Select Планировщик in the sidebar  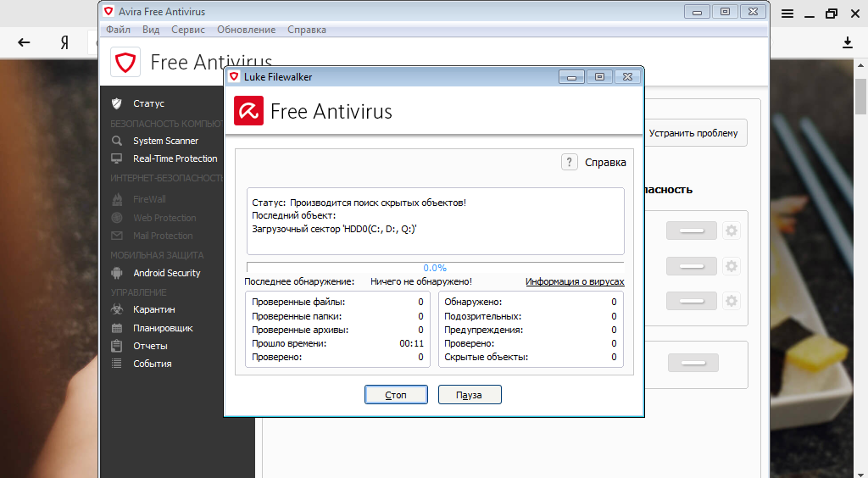163,328
